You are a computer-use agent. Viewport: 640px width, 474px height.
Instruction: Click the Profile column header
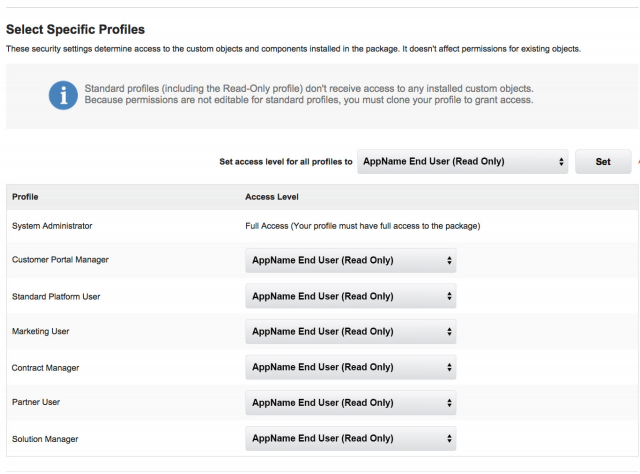pyautogui.click(x=25, y=197)
